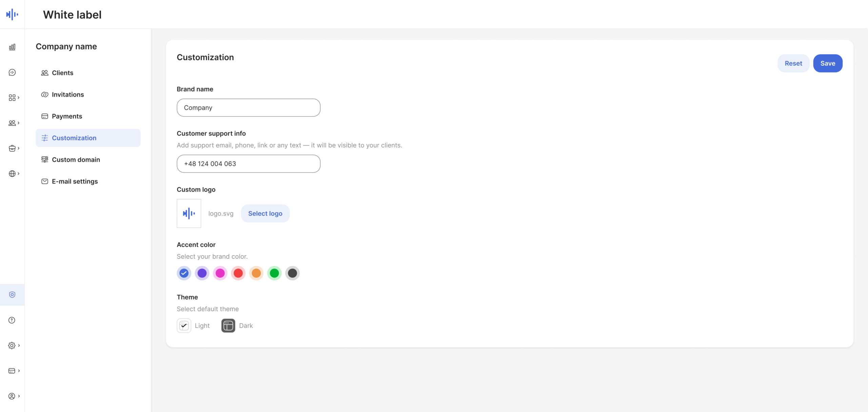Click the briefcase icon in sidebar
Image resolution: width=868 pixels, height=412 pixels.
point(12,148)
